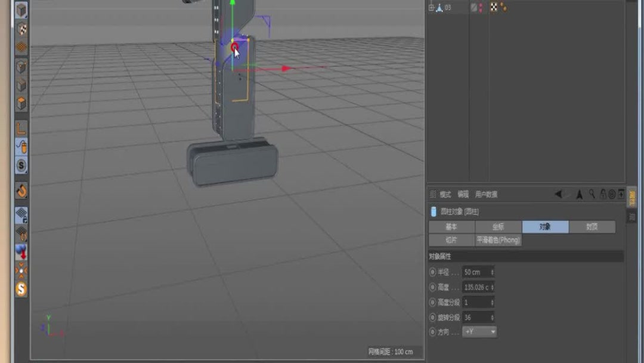Switch to Points mode
The height and width of the screenshot is (363, 644).
[21, 66]
